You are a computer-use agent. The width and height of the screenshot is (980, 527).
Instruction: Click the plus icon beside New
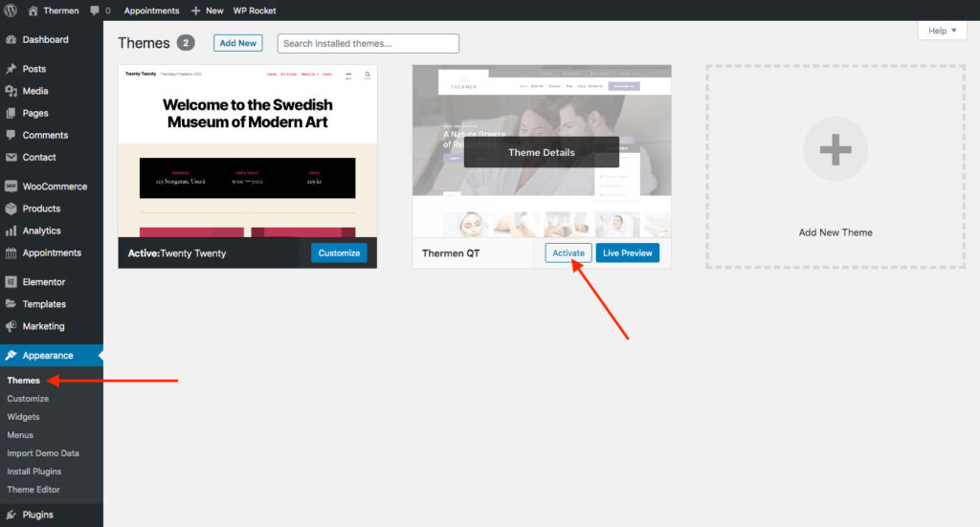(x=195, y=11)
